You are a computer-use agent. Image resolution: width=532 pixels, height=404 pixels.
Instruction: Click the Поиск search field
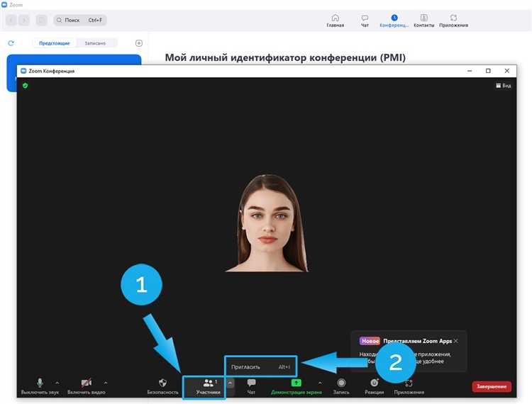79,21
